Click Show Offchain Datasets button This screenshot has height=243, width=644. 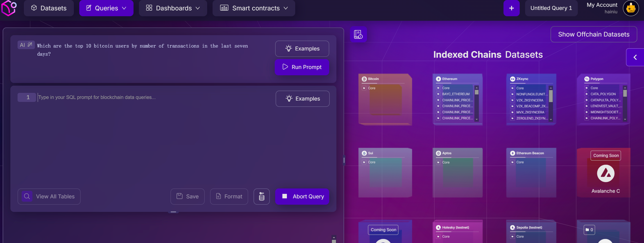[x=594, y=34]
